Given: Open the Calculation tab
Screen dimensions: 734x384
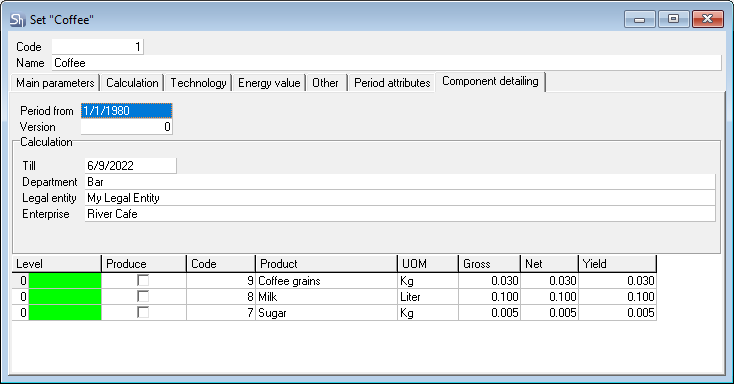Looking at the screenshot, I should pyautogui.click(x=132, y=83).
